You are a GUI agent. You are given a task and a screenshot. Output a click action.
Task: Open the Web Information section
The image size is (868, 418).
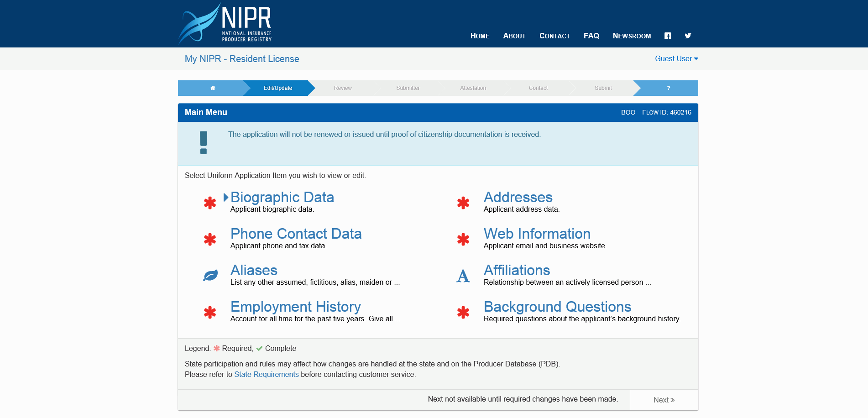click(x=537, y=234)
